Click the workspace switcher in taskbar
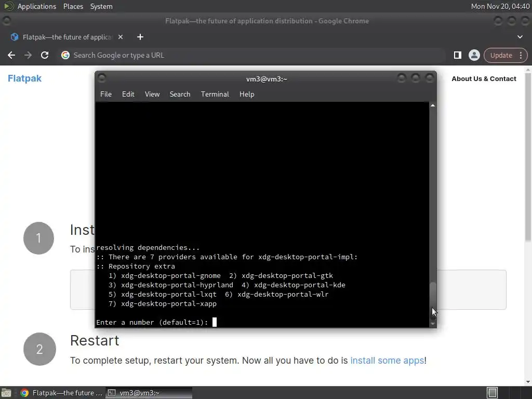The image size is (532, 399). click(492, 393)
